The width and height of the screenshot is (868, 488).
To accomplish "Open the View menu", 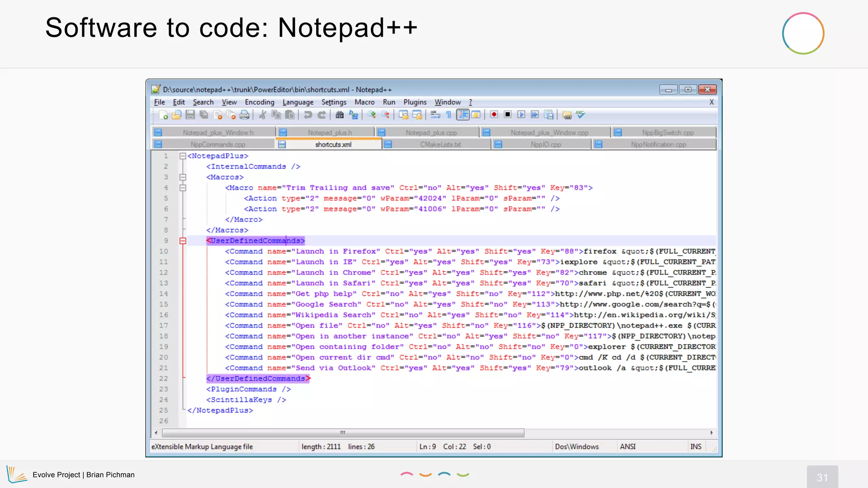I will coord(229,102).
